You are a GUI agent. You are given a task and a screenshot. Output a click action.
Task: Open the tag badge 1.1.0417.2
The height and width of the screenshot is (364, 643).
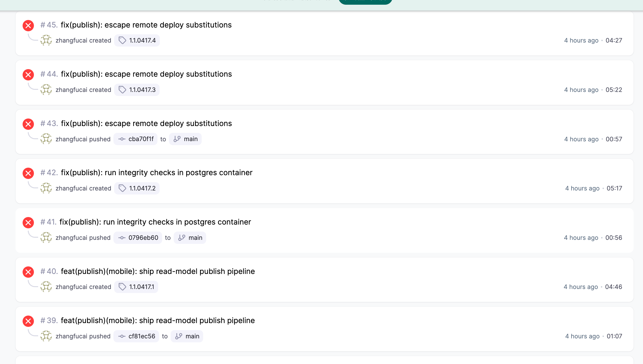[x=137, y=188]
